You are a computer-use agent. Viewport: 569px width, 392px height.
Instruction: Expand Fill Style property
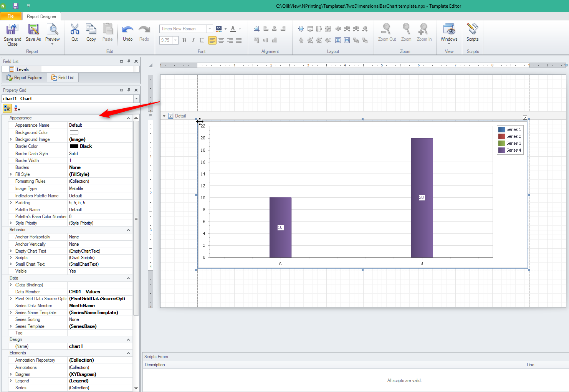[x=11, y=174]
